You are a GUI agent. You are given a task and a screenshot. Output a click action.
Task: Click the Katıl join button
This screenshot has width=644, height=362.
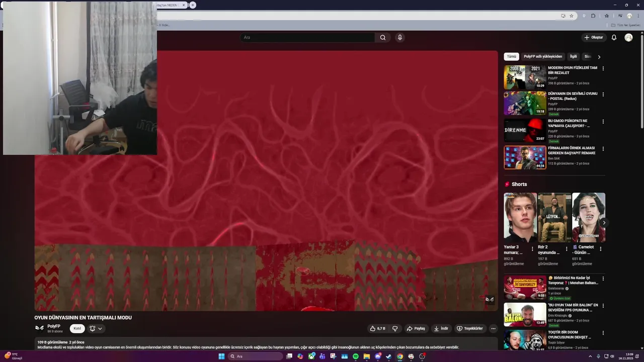(x=77, y=328)
